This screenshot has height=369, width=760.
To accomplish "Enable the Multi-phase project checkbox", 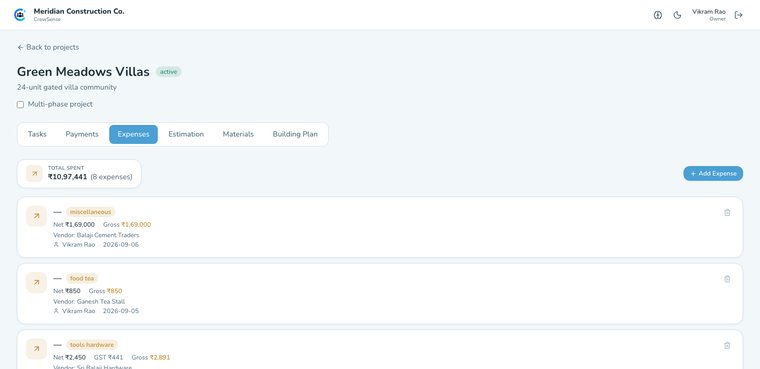I will click(x=20, y=104).
